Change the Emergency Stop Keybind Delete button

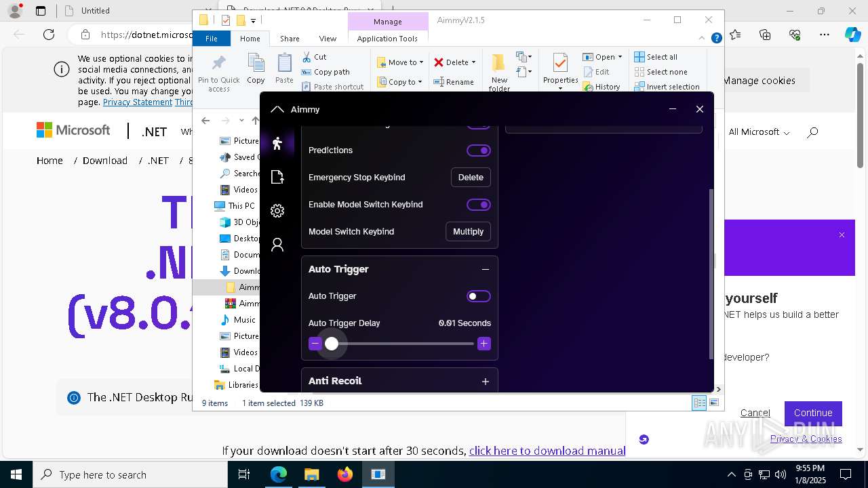tap(471, 178)
